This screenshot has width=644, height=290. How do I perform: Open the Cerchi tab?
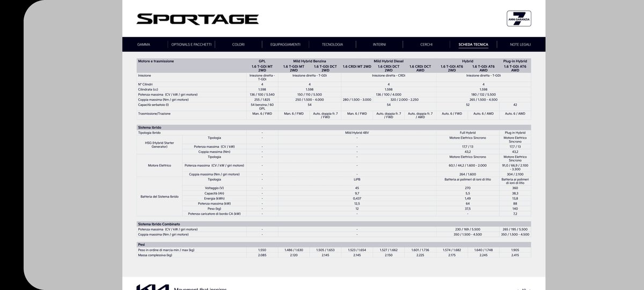coord(426,45)
